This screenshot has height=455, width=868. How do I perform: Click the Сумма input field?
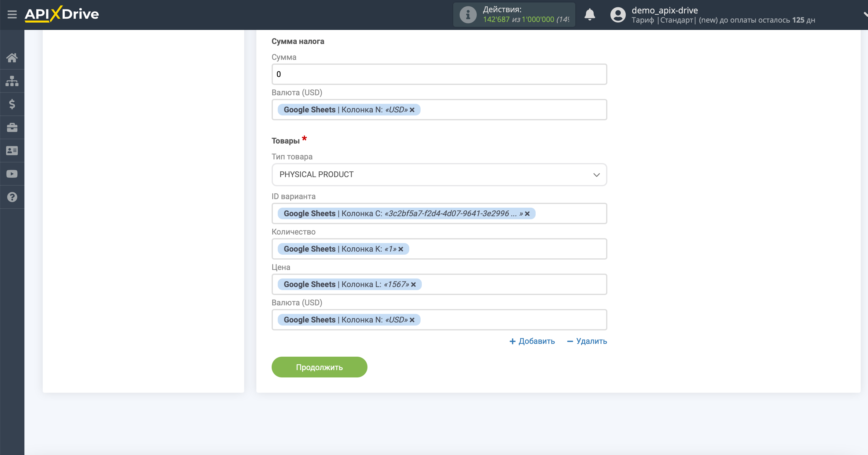pyautogui.click(x=439, y=74)
